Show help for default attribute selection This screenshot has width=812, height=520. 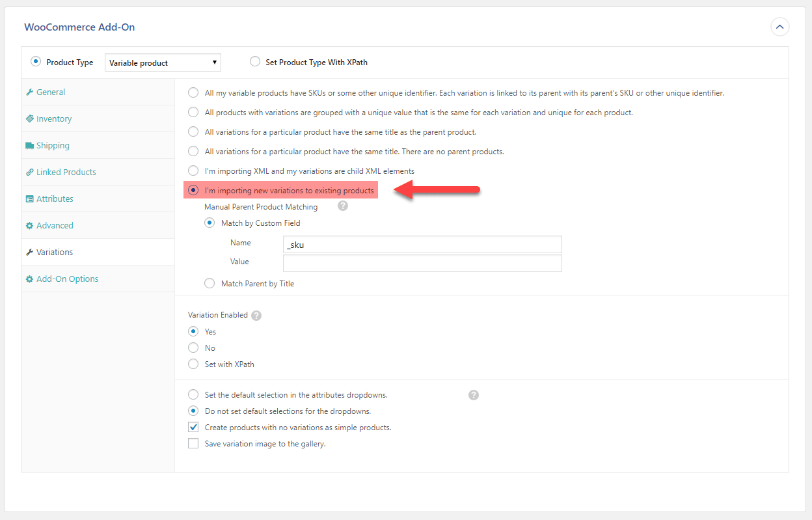click(474, 395)
